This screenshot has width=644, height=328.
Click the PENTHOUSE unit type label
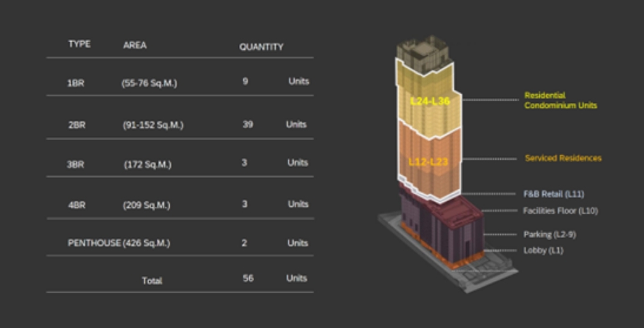tap(94, 243)
